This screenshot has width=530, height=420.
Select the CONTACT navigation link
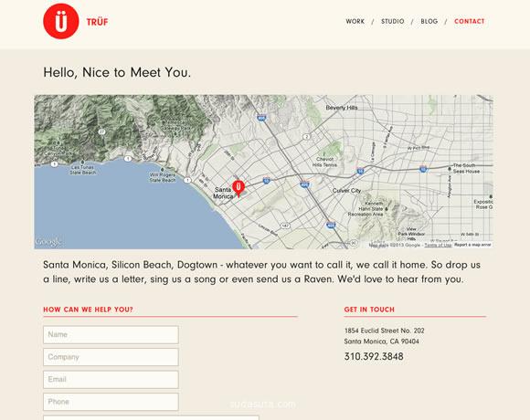tap(469, 21)
